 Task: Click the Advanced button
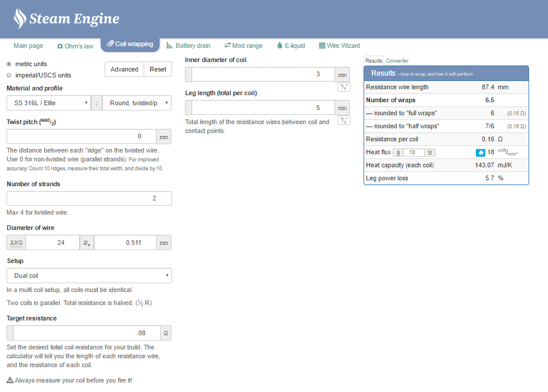(x=124, y=69)
